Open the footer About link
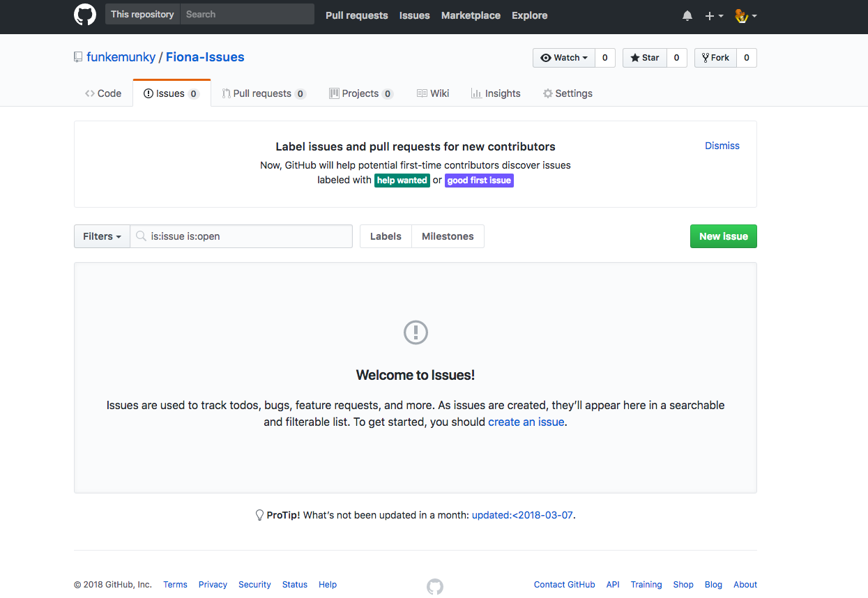Screen dimensions: 868x598 tap(745, 585)
